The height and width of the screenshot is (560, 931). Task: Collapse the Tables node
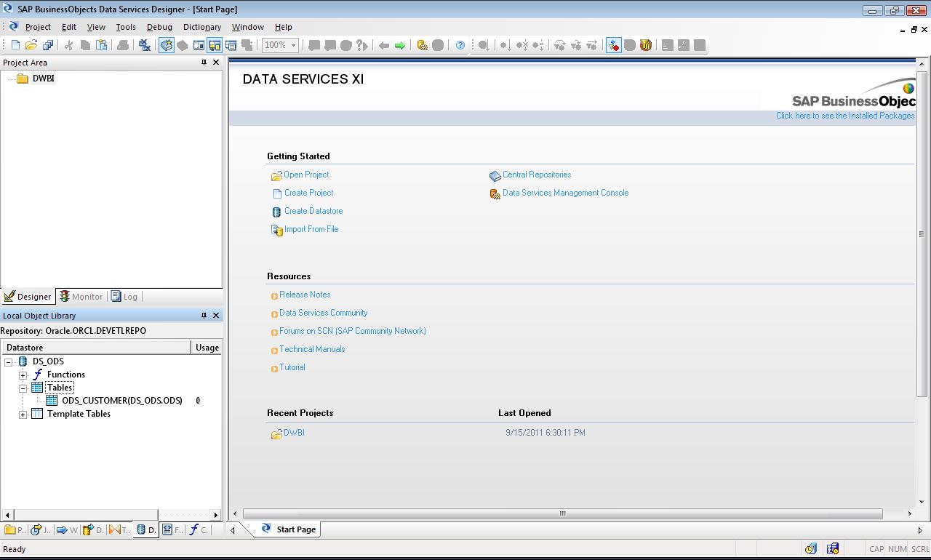(23, 388)
